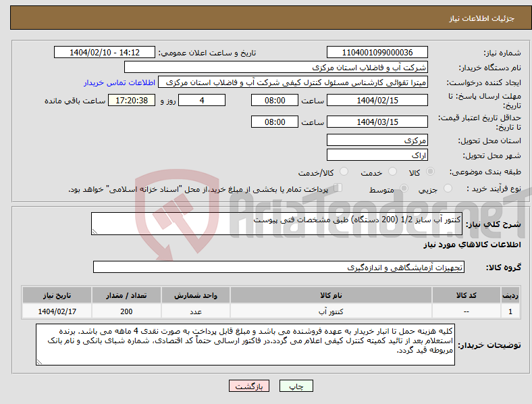Click the نام کالا column header

pyautogui.click(x=331, y=295)
